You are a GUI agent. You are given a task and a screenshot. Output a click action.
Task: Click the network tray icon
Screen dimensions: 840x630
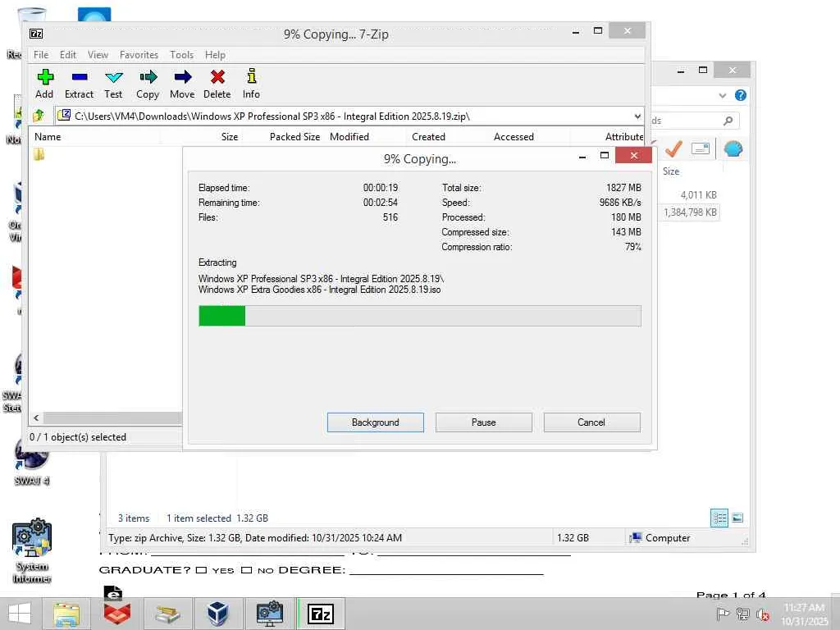pos(742,614)
